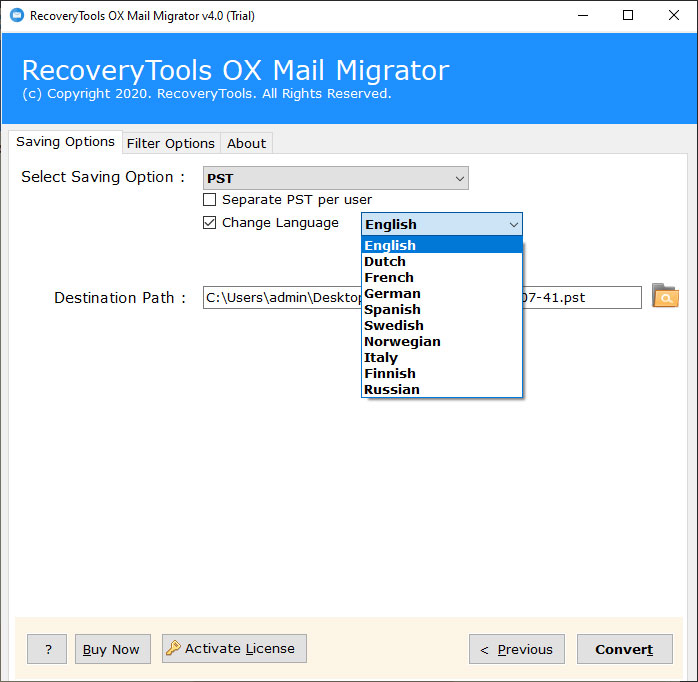Click the app logo in title bar
This screenshot has height=682, width=698.
(17, 15)
